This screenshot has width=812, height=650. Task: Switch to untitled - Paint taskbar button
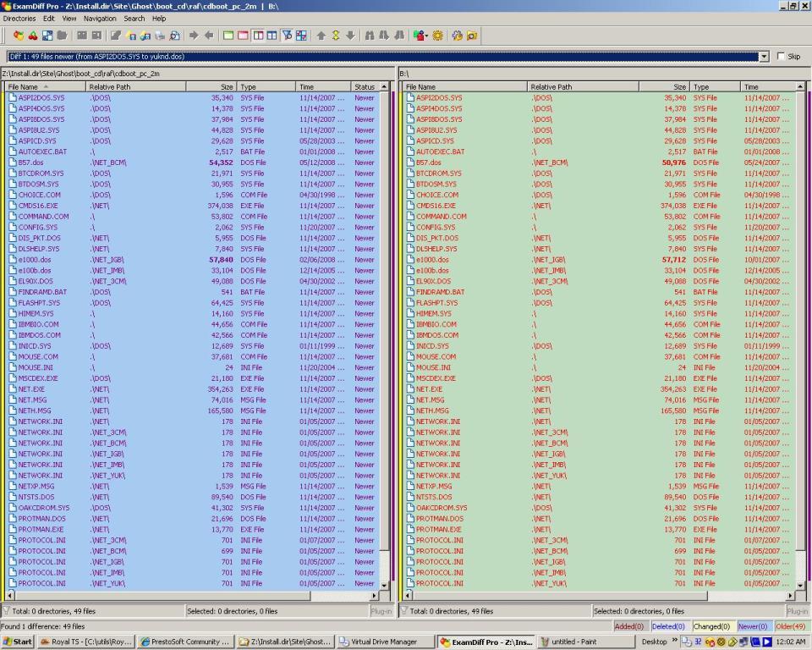coord(585,642)
